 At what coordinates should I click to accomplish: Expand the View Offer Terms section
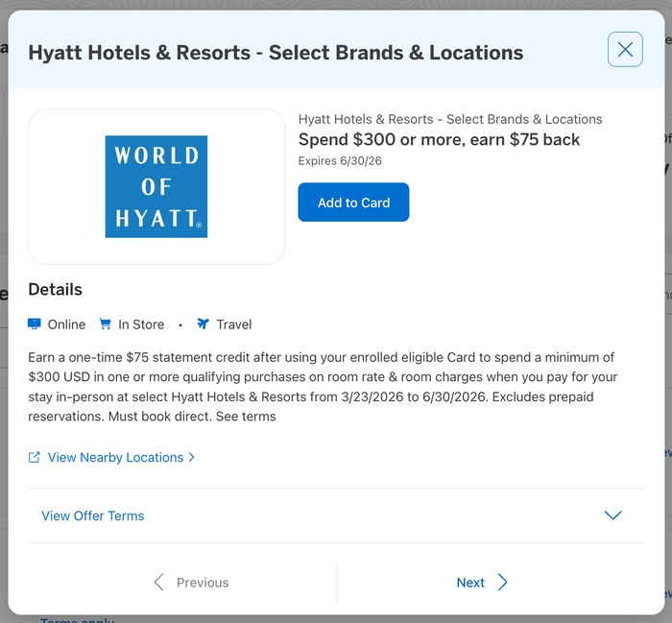pyautogui.click(x=336, y=515)
